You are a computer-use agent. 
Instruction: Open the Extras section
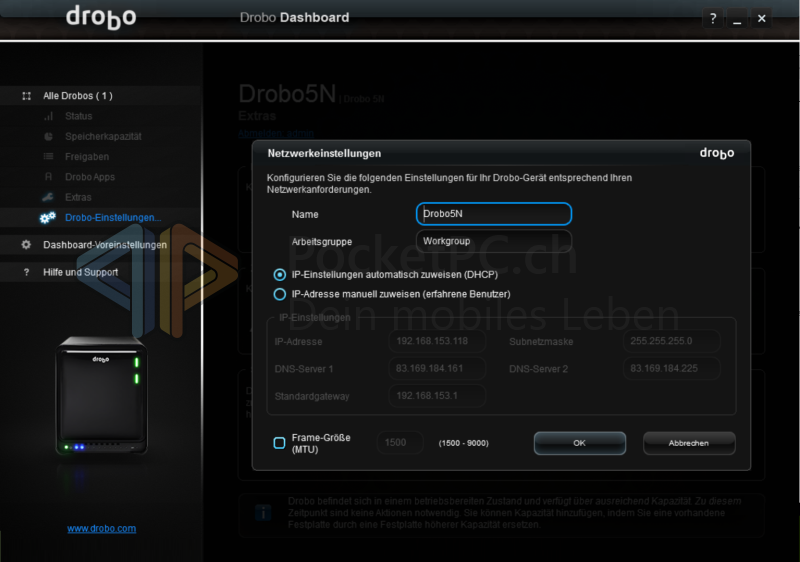coord(78,197)
